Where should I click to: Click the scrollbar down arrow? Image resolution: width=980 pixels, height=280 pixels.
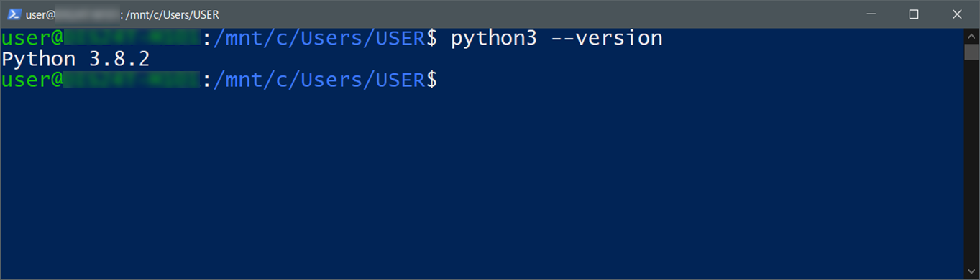click(x=971, y=272)
